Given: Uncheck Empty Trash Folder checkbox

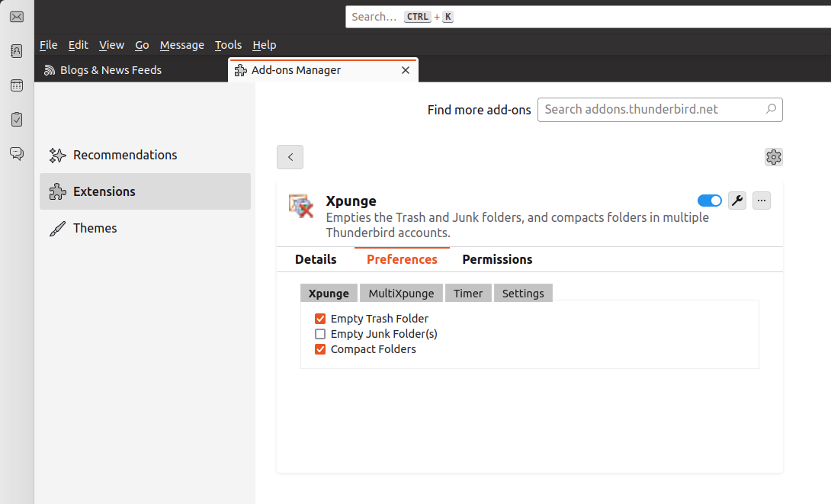Looking at the screenshot, I should [x=320, y=319].
